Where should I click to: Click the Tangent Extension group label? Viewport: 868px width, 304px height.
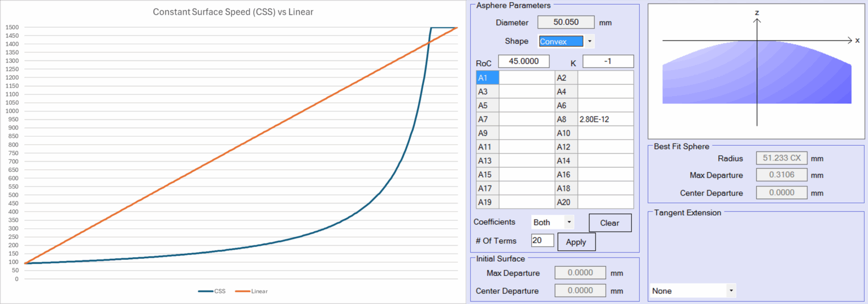click(x=687, y=213)
